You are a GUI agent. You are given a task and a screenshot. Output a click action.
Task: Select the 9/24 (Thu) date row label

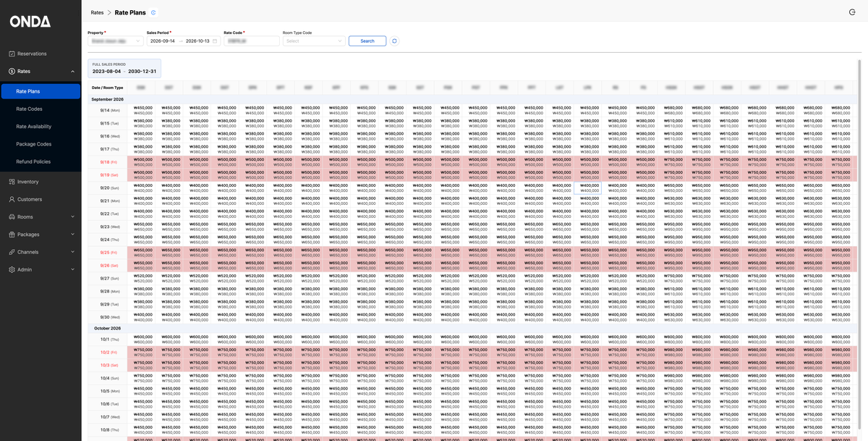[110, 240]
